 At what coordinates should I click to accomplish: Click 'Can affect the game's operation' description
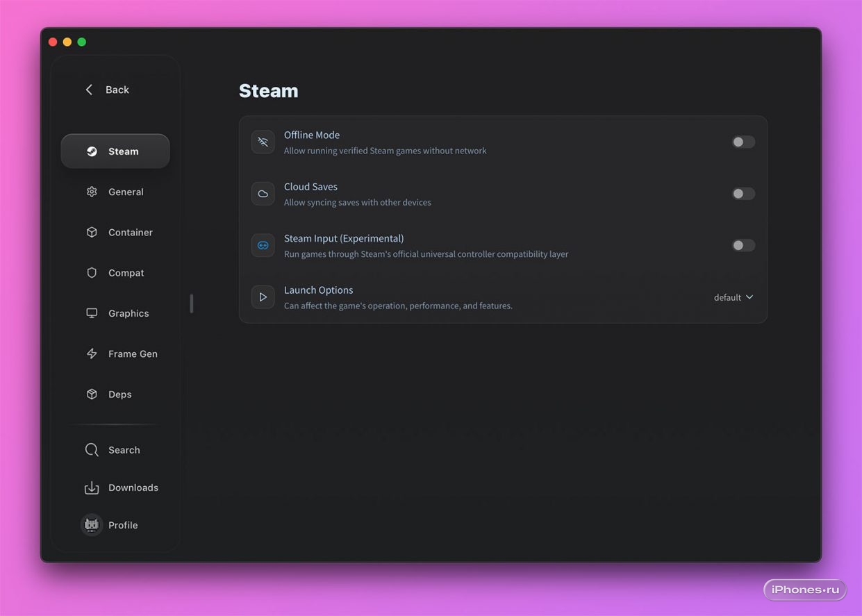point(398,306)
